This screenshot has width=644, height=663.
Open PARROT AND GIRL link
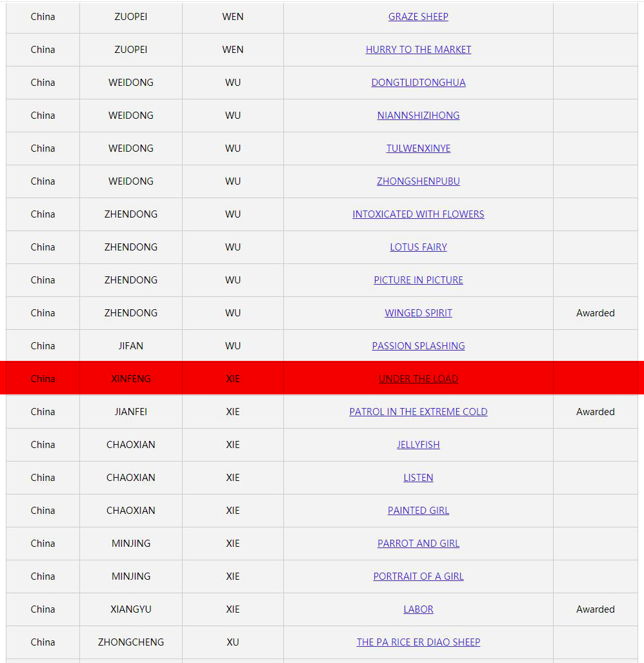point(418,544)
